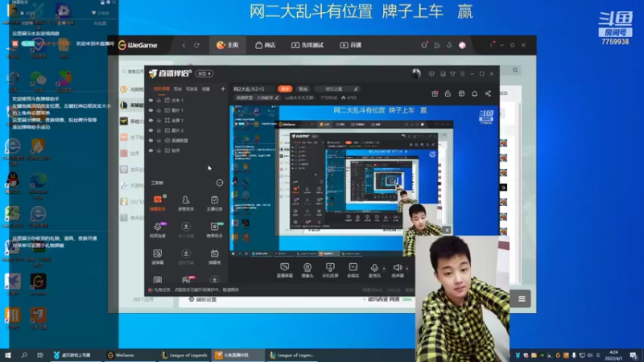This screenshot has height=362, width=644.
Task: Click the WeGame refresh icon
Action: pyautogui.click(x=196, y=45)
